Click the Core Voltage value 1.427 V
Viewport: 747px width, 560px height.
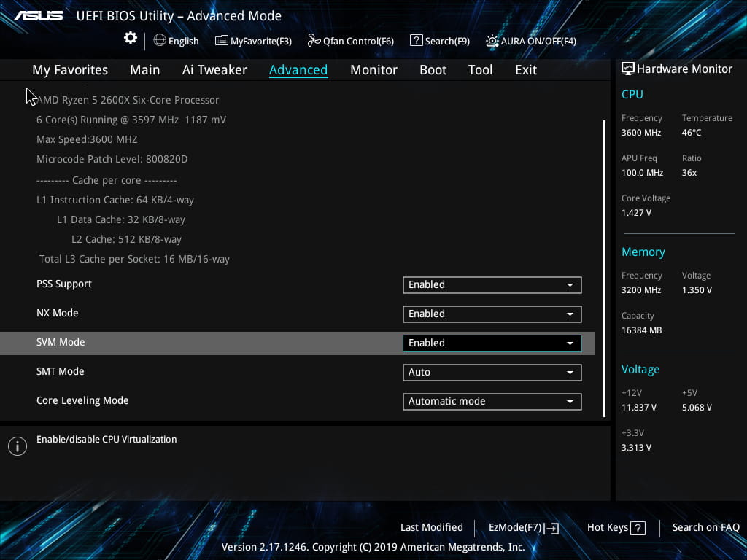636,213
